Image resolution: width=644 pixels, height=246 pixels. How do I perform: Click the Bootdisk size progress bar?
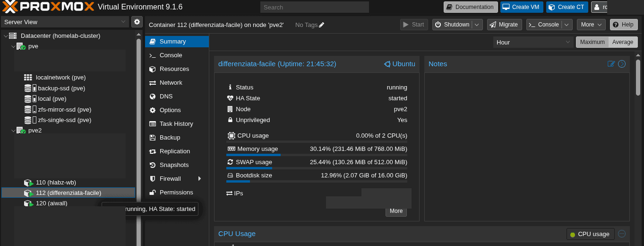(x=317, y=181)
